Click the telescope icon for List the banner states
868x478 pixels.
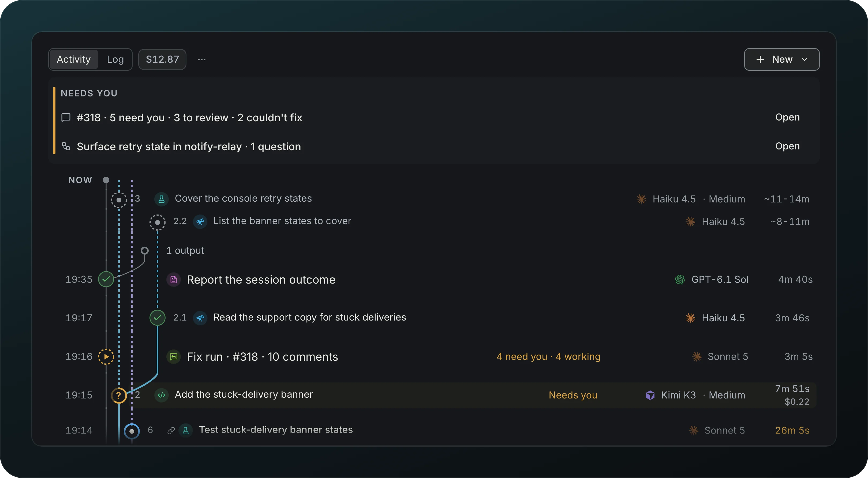coord(200,222)
